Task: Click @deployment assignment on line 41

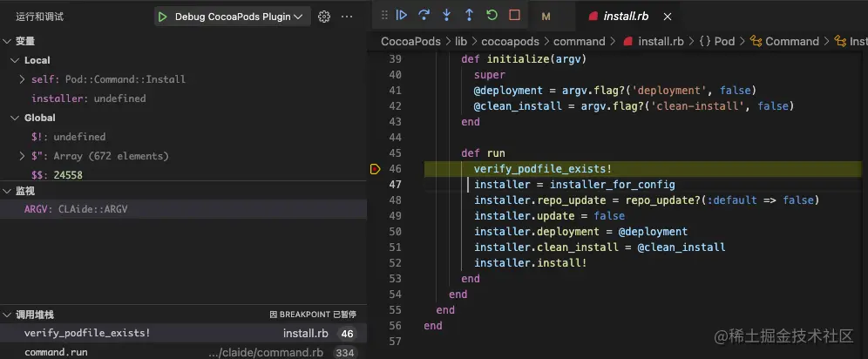Action: (615, 90)
